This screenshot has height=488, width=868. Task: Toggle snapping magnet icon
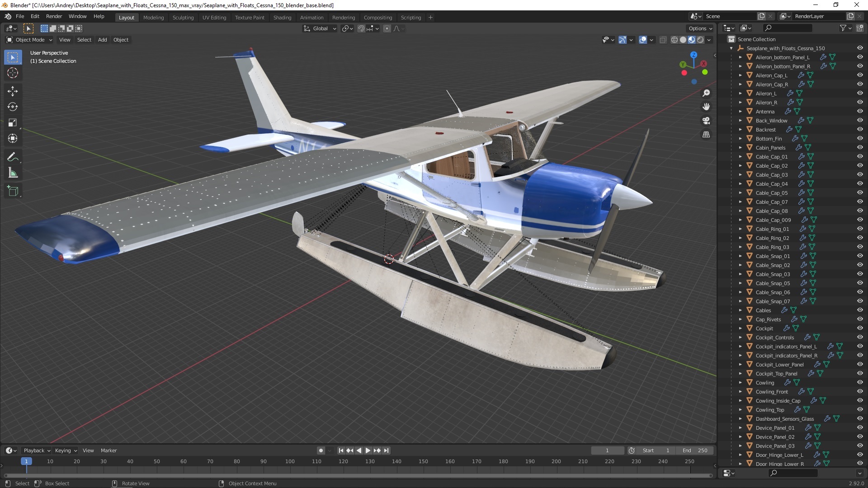(361, 28)
